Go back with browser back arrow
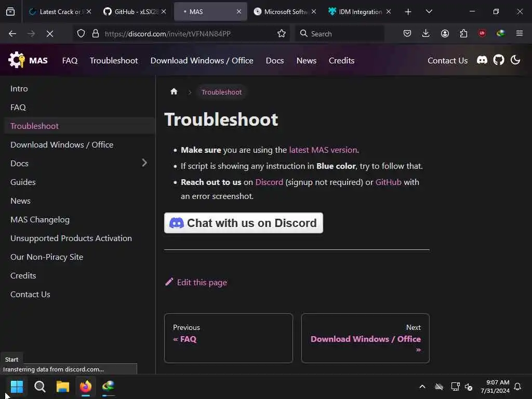Screen dimensions: 532x399 point(12,34)
